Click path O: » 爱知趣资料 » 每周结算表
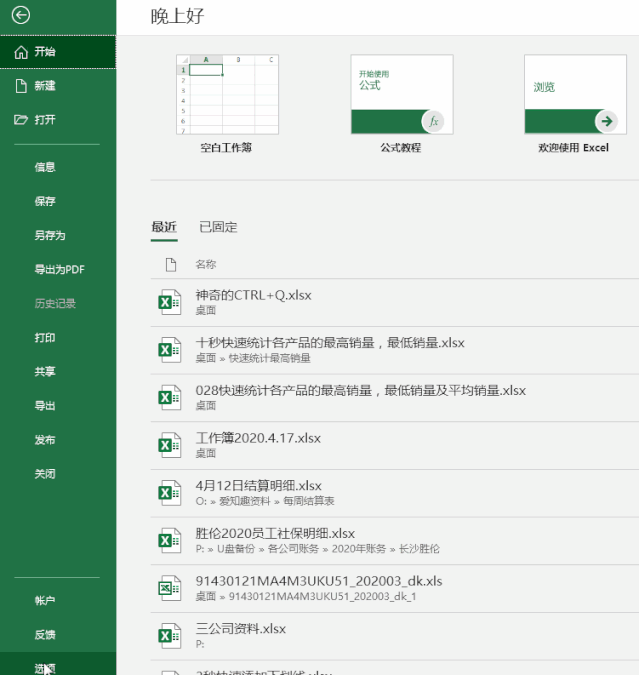The width and height of the screenshot is (639, 675). [x=265, y=501]
